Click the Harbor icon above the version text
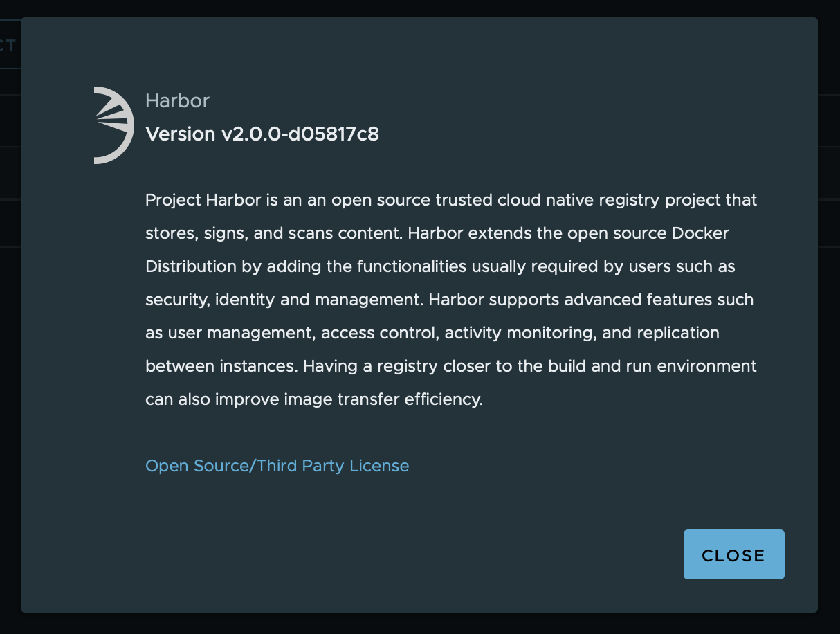Image resolution: width=840 pixels, height=634 pixels. coord(113,125)
